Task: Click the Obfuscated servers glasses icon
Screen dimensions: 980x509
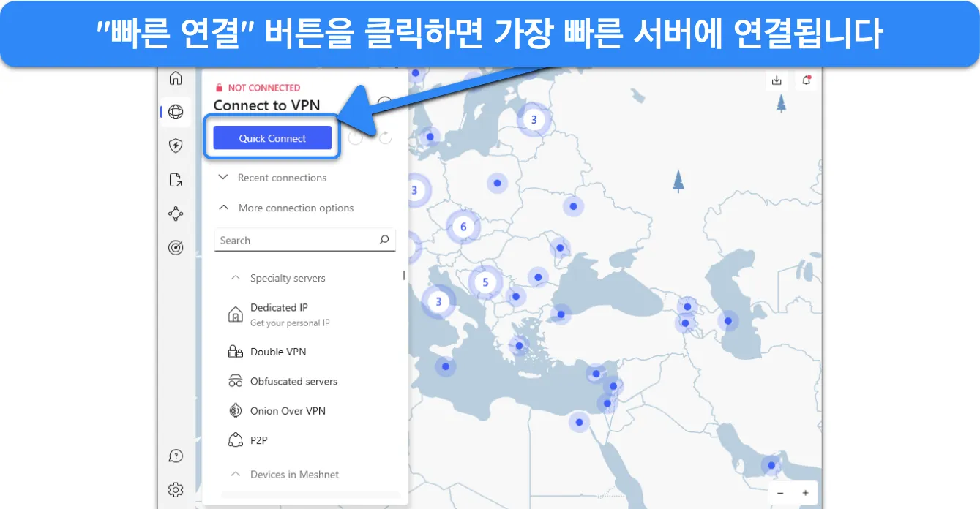Action: [235, 381]
